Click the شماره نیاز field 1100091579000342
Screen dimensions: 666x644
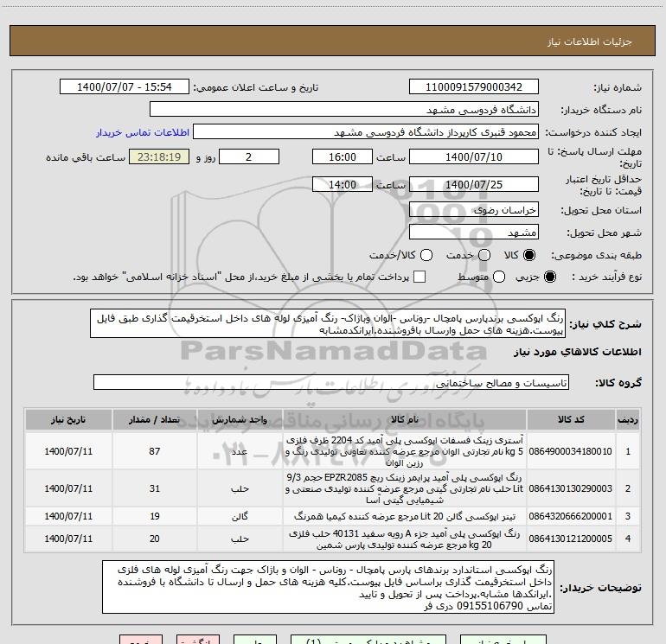point(474,87)
